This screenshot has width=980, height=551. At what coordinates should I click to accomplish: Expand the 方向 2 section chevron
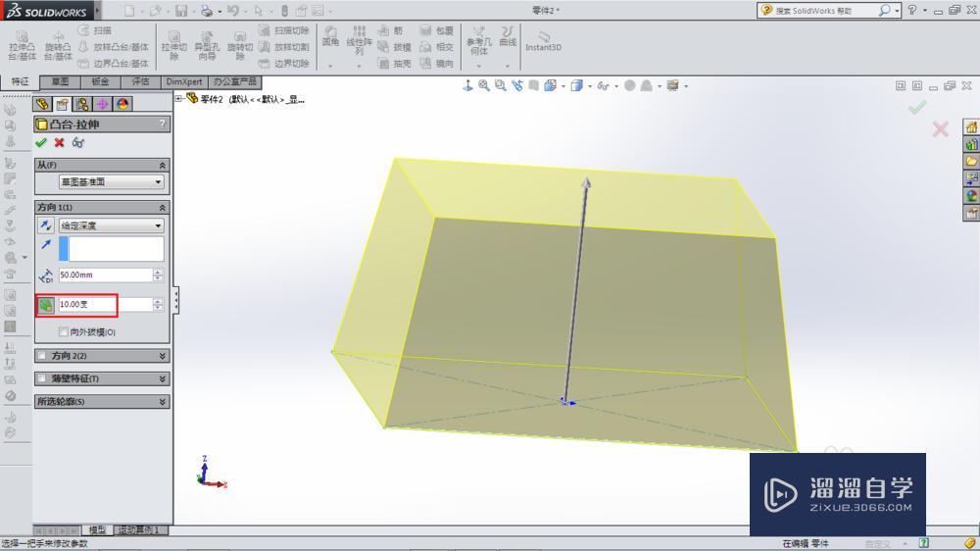click(163, 356)
